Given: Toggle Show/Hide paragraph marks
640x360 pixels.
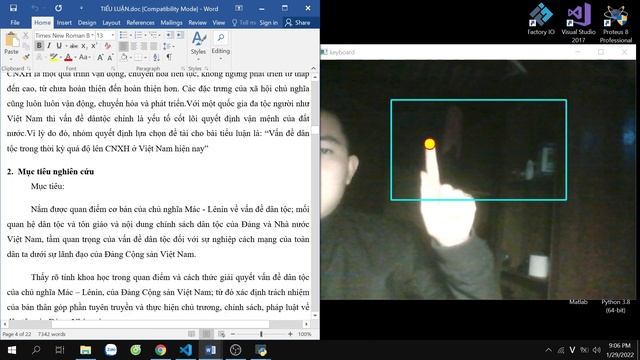Looking at the screenshot, I should tap(169, 58).
